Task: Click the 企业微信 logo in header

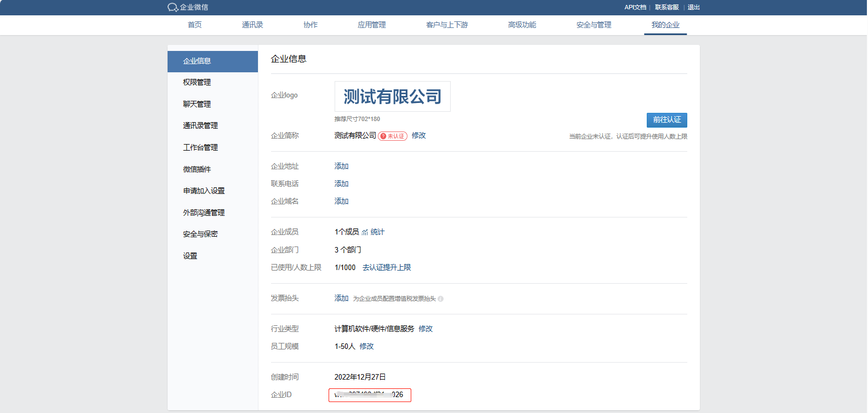Action: tap(188, 7)
